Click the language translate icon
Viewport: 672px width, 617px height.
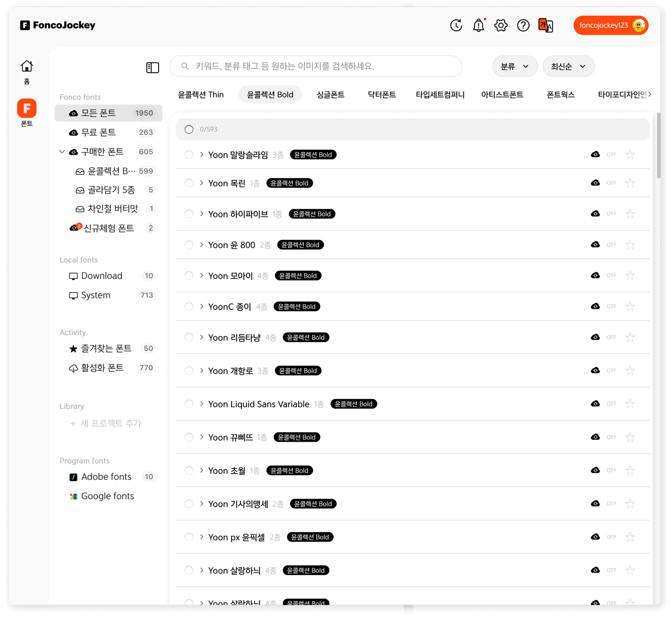click(546, 25)
